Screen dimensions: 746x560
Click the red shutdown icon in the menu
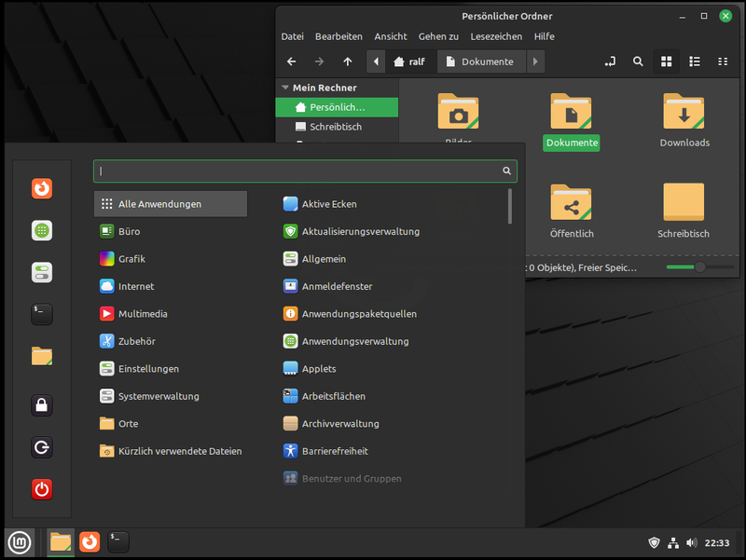(41, 489)
